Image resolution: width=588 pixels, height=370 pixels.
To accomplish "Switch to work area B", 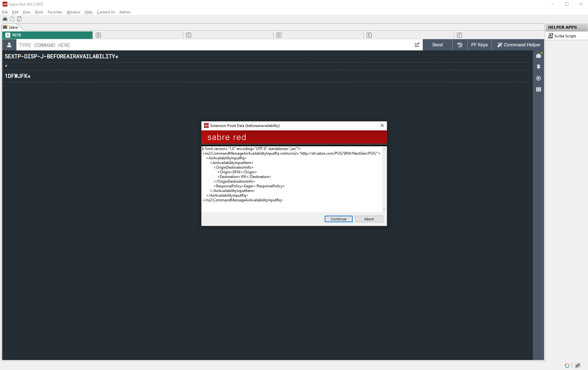I will tap(138, 35).
